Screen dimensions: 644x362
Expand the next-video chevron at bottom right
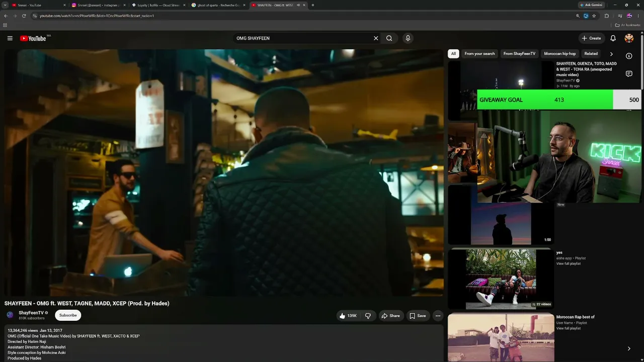coord(629,348)
